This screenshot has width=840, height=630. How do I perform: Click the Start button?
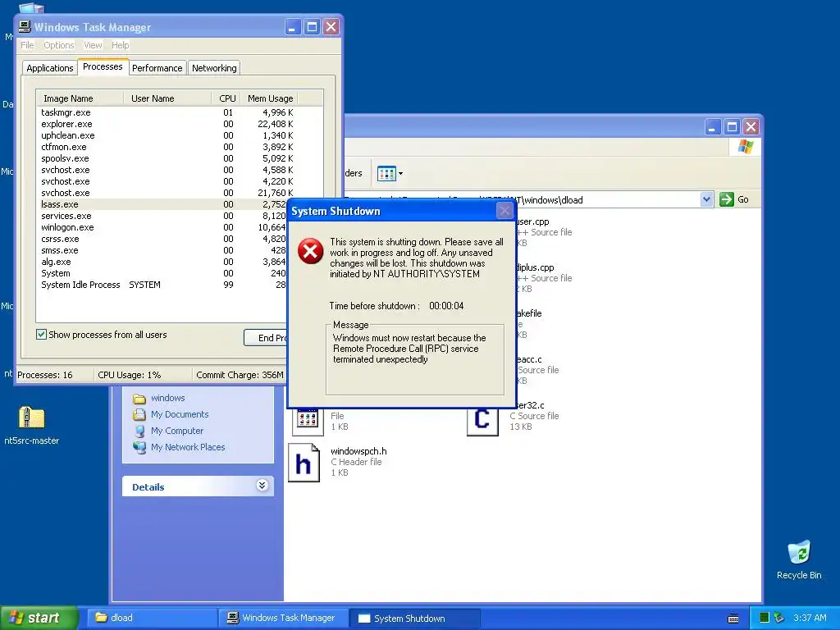(x=39, y=618)
